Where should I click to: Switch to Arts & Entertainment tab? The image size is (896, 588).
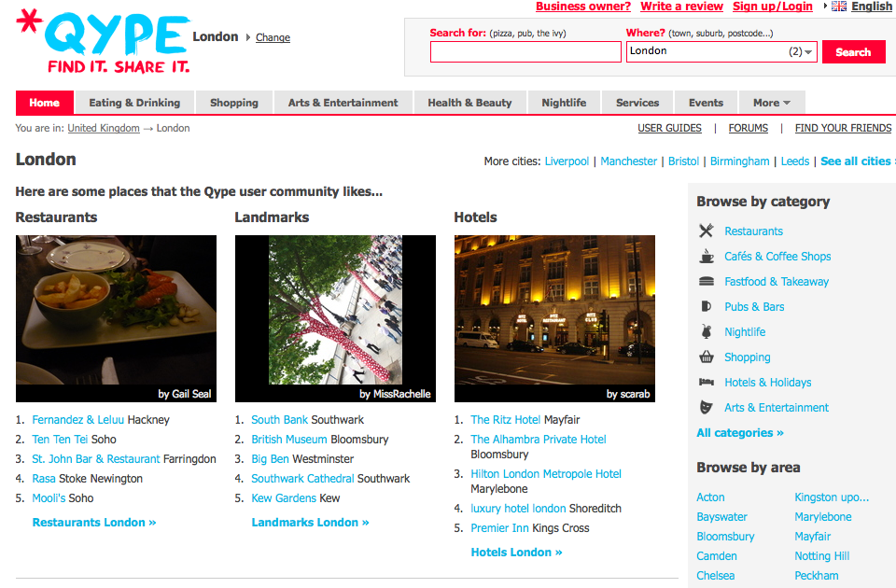tap(343, 103)
